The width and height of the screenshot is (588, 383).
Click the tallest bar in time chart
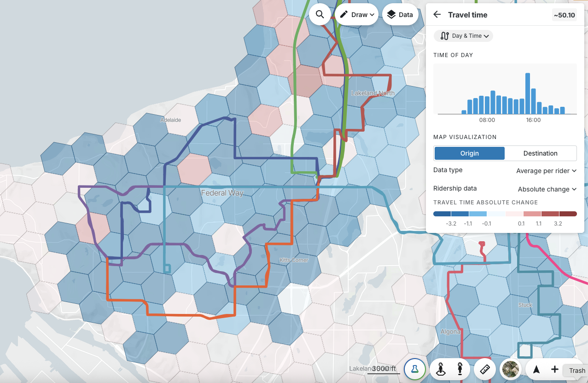coord(528,93)
